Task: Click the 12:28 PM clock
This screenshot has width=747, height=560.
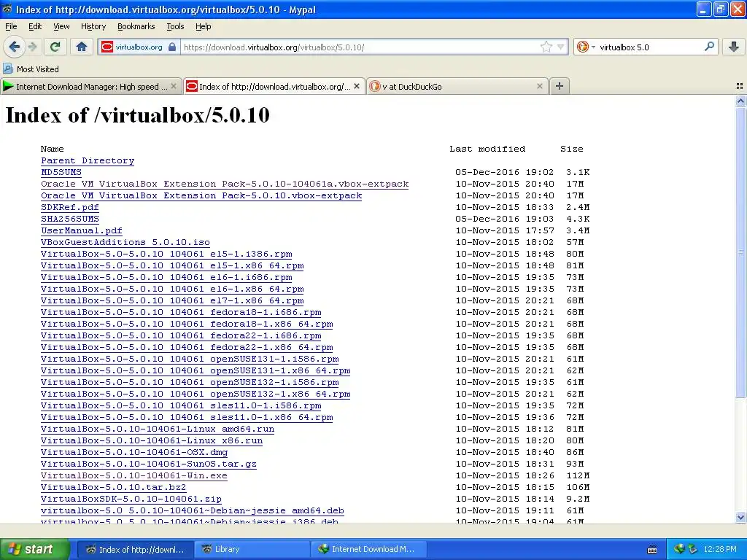Action: (719, 549)
